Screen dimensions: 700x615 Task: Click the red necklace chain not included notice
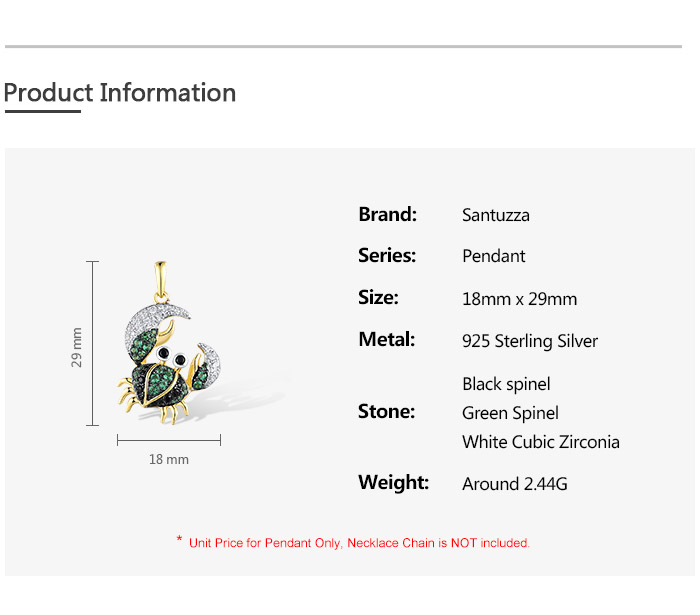pos(359,543)
